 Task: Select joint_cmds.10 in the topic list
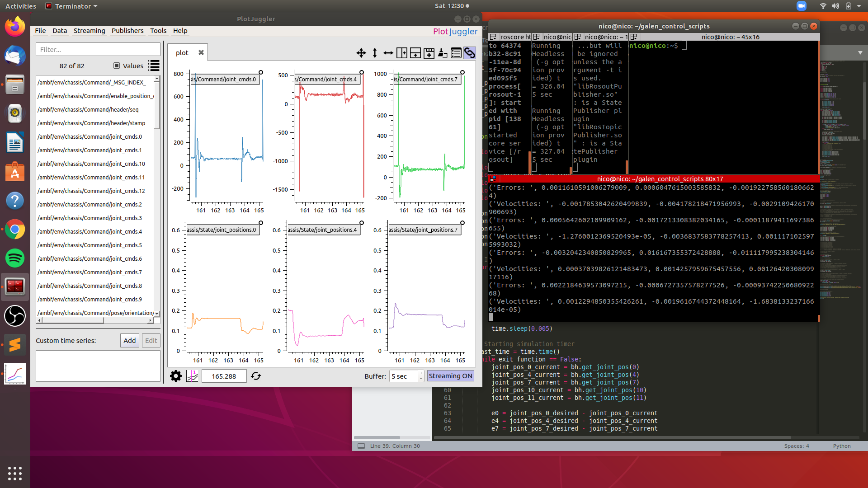coord(91,164)
